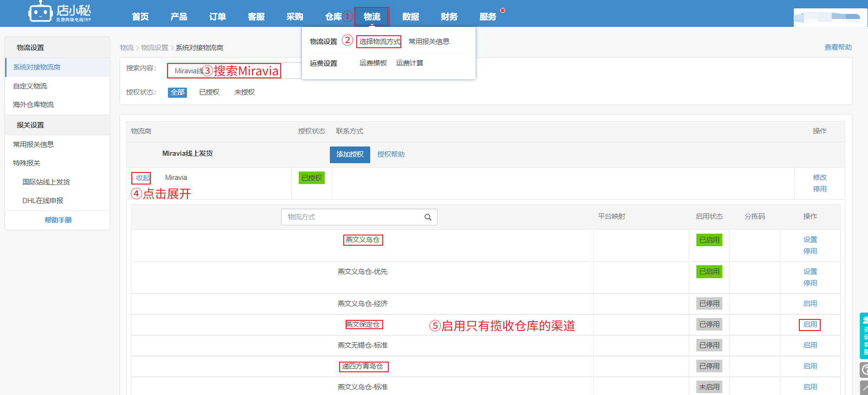
Task: Enable 递四方青岛仓 channel
Action: tap(810, 366)
